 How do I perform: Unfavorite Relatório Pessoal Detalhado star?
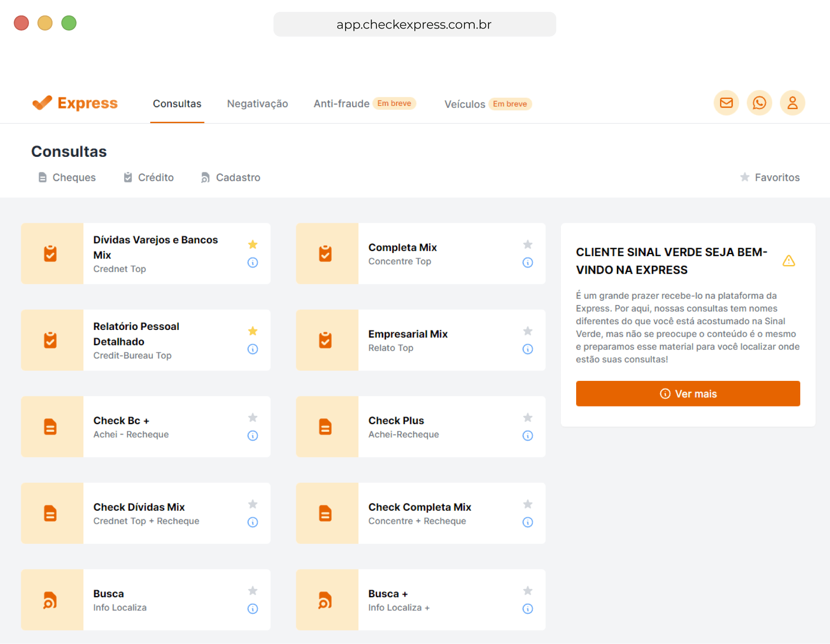click(x=253, y=331)
